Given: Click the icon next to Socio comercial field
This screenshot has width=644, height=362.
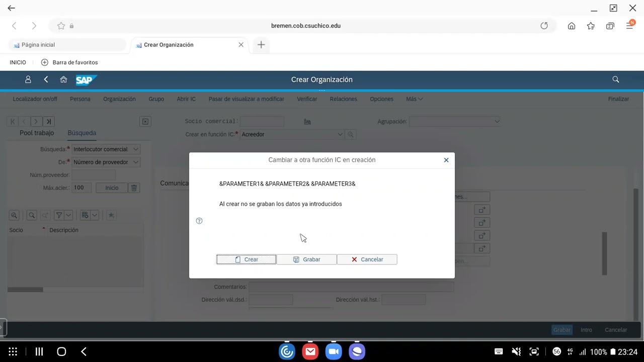Looking at the screenshot, I should [307, 121].
